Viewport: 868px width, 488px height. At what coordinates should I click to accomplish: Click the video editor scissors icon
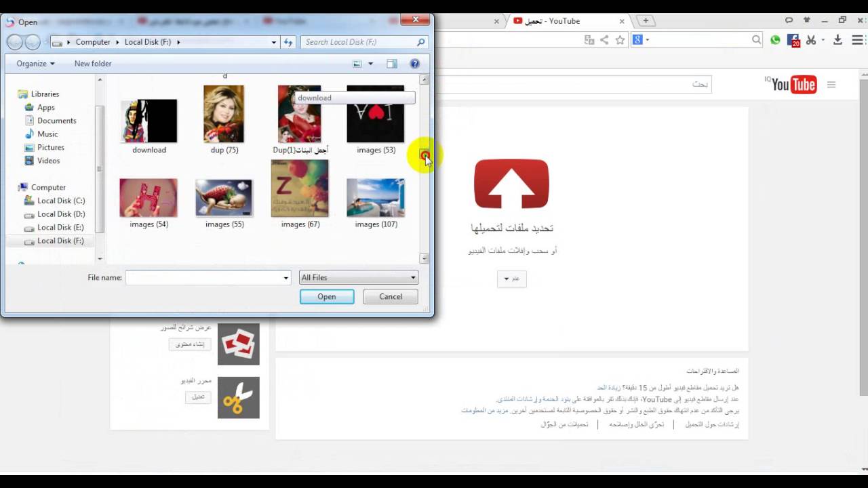pos(239,397)
